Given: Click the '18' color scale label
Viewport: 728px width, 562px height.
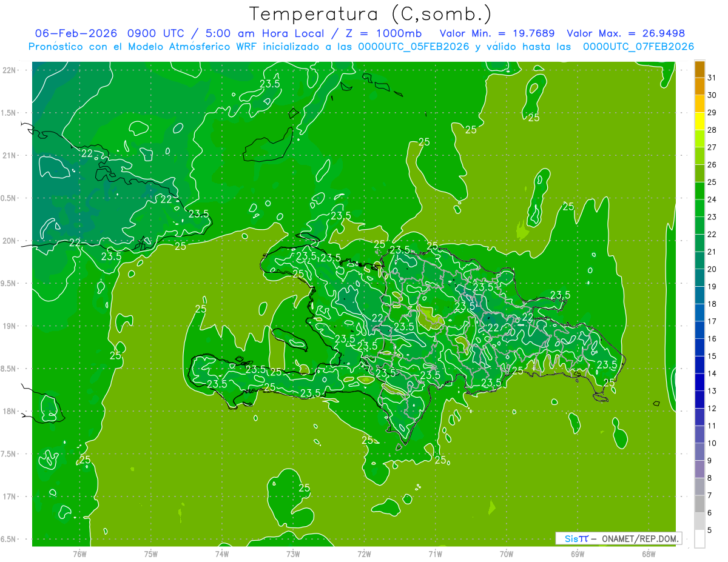Looking at the screenshot, I should coord(712,304).
